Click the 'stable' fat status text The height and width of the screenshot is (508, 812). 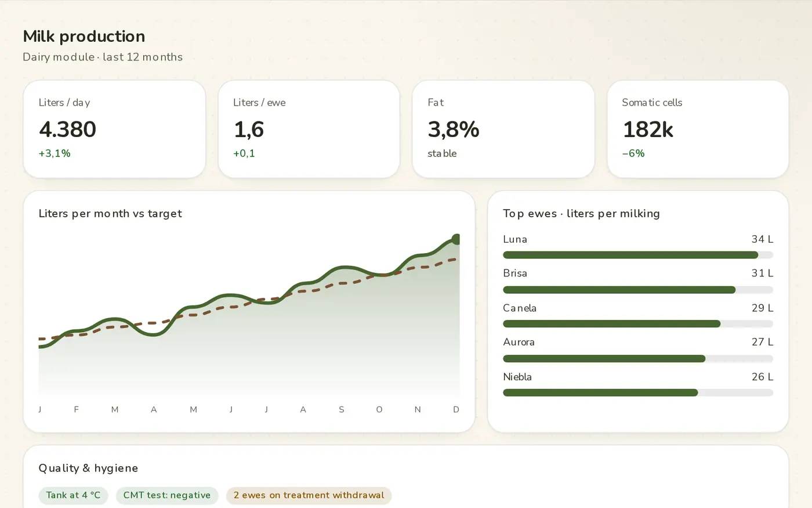coord(442,153)
